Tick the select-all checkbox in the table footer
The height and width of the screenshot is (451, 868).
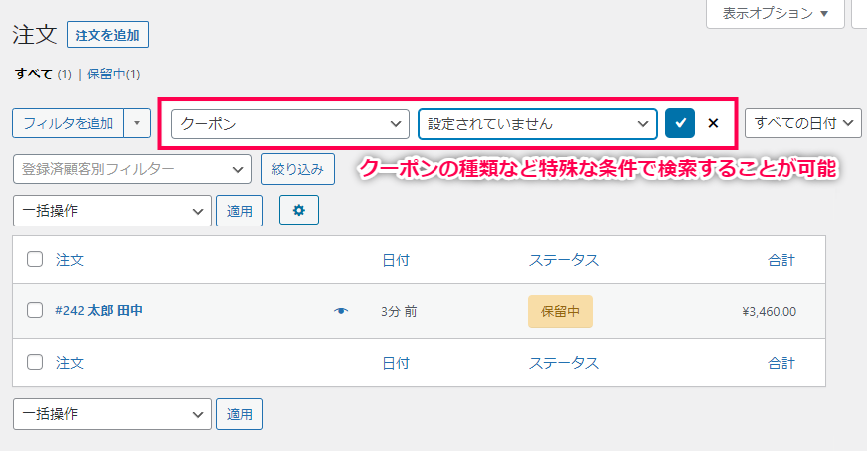tap(35, 362)
